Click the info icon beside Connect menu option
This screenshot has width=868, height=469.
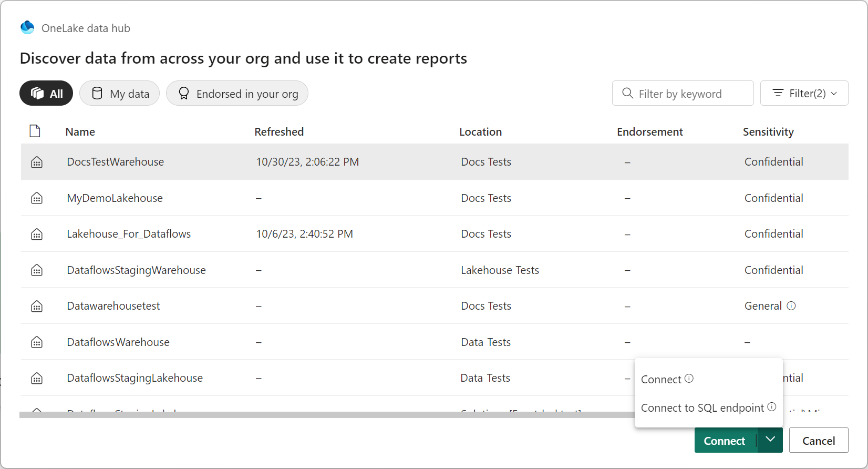pyautogui.click(x=689, y=379)
